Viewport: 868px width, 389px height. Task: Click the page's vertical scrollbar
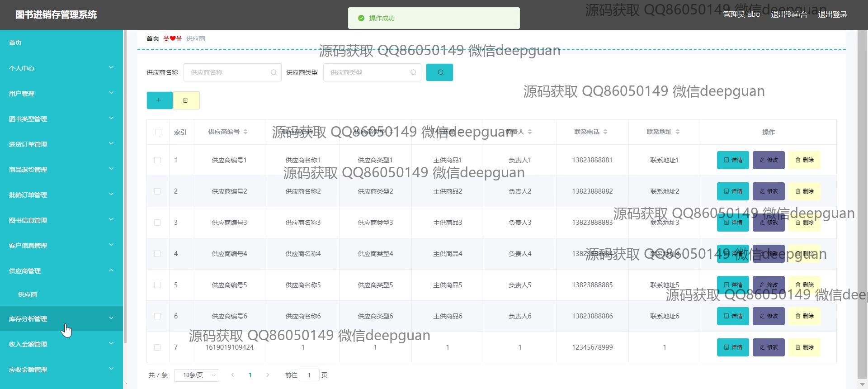862,181
